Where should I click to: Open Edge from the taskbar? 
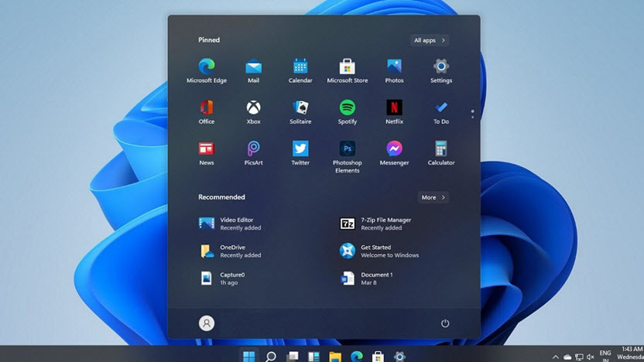point(357,357)
